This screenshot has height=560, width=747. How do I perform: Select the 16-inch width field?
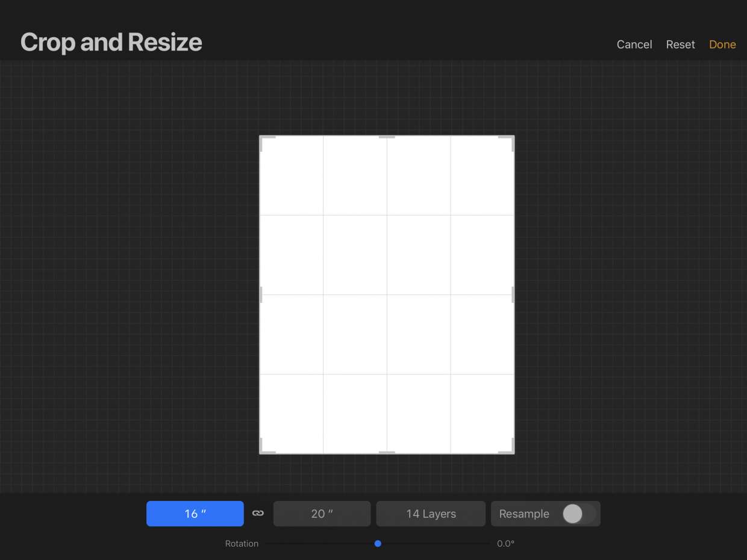coord(195,513)
